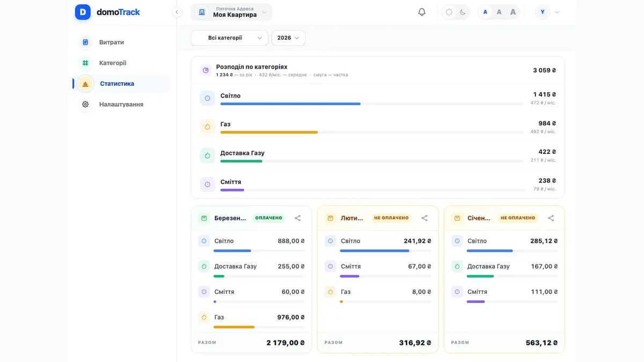Open Налаштування settings
Image resolution: width=644 pixels, height=362 pixels.
(x=122, y=104)
